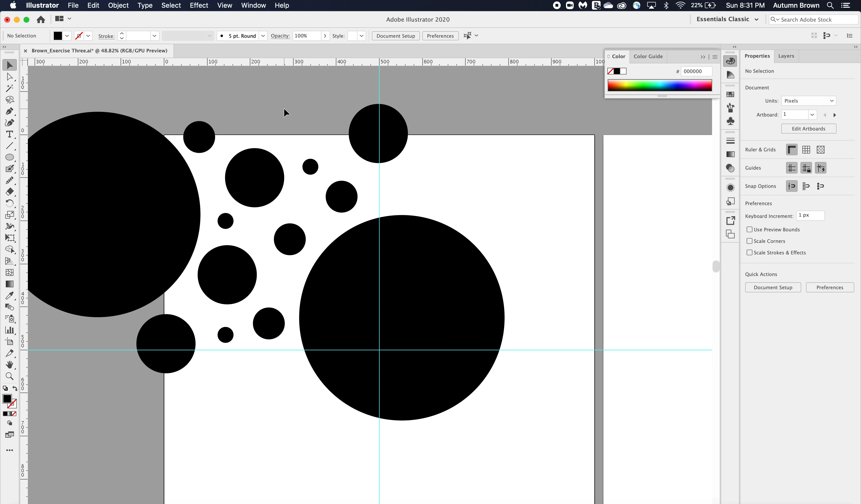Expand the Opacity slider arrow
The width and height of the screenshot is (861, 504).
pos(325,36)
